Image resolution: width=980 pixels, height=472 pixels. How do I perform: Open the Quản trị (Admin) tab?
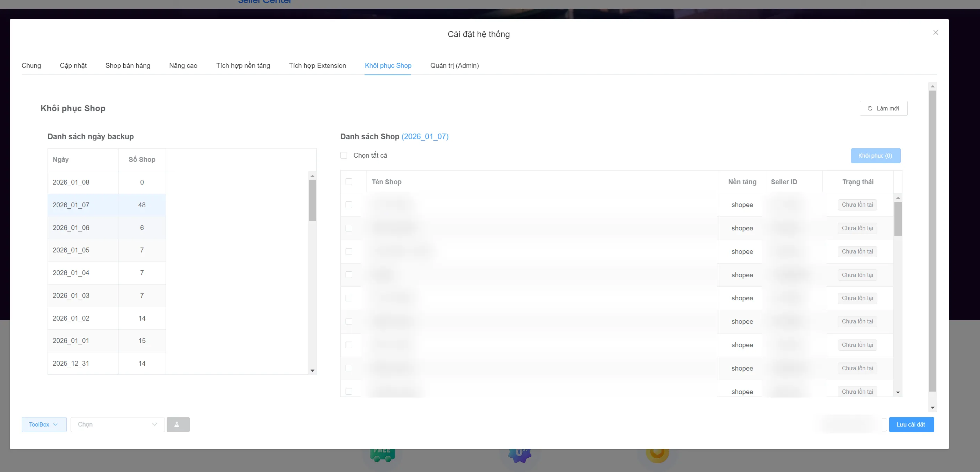pyautogui.click(x=454, y=65)
